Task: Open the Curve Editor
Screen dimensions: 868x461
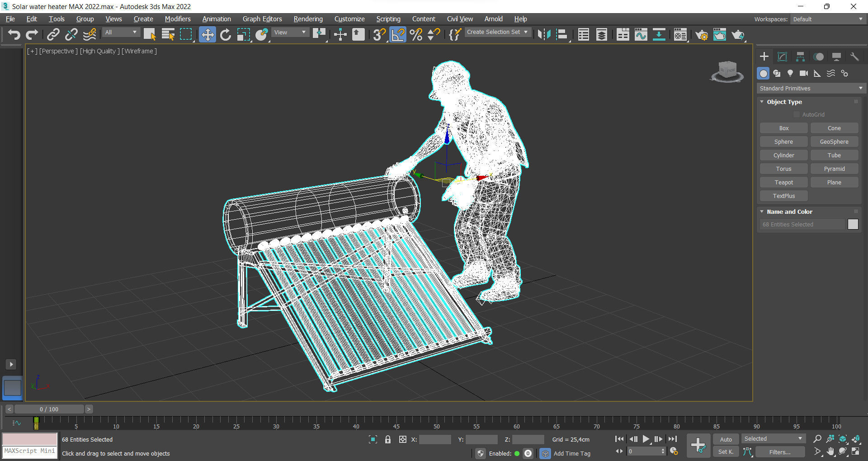Action: click(641, 34)
